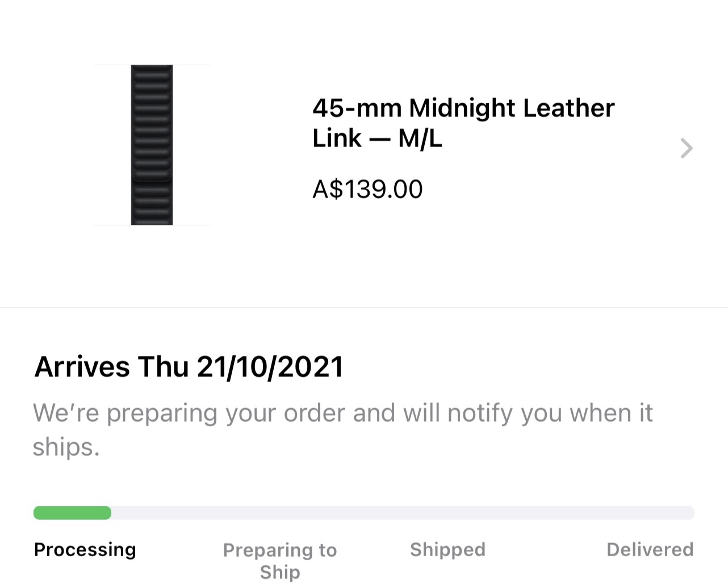Click the green filled progress bar segment
The image size is (728, 584).
(x=72, y=513)
